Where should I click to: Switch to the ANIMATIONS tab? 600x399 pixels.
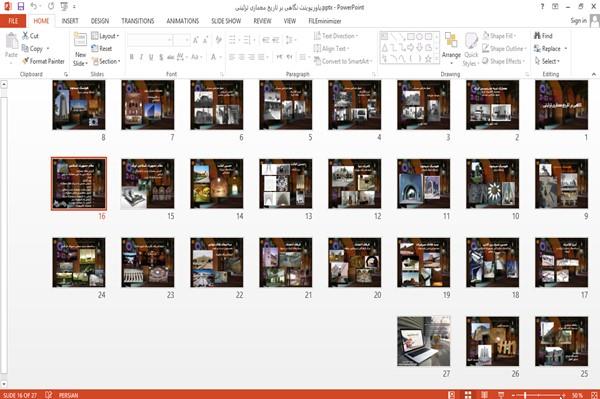coord(183,21)
